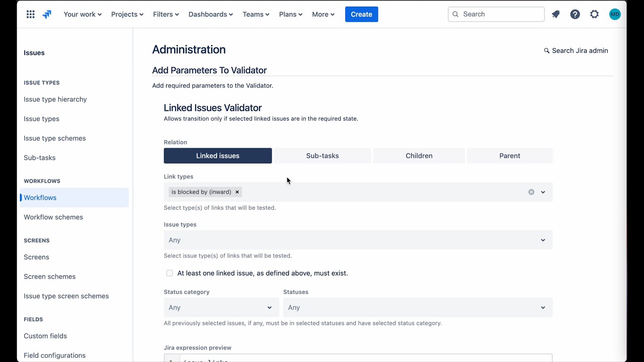Open the Issue types Any dropdown
Image resolution: width=644 pixels, height=362 pixels.
click(358, 240)
